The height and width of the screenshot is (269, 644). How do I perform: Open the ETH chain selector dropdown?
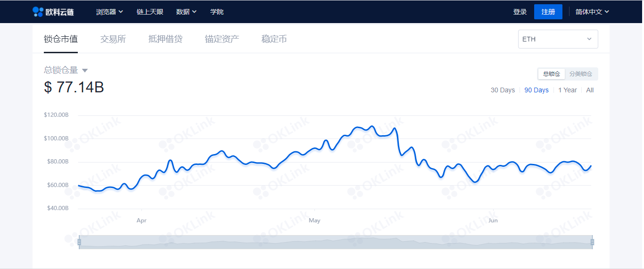coord(558,39)
